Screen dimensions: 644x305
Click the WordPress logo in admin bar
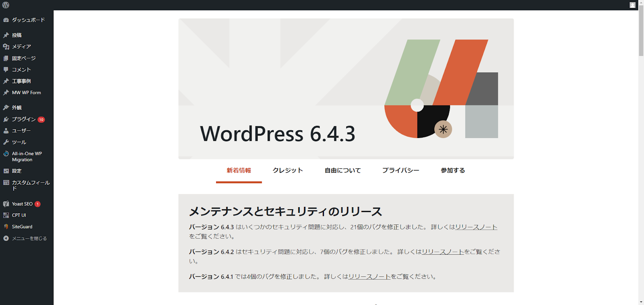(x=6, y=5)
